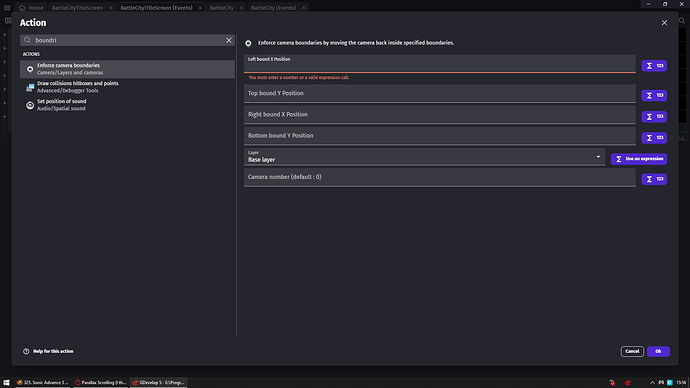
Task: Click the spatial sound icon beside Set position
Action: coord(30,105)
